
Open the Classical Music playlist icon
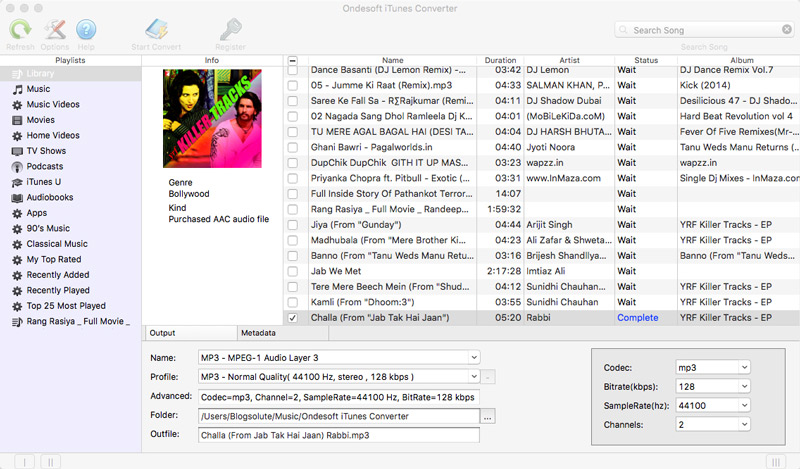pos(17,244)
